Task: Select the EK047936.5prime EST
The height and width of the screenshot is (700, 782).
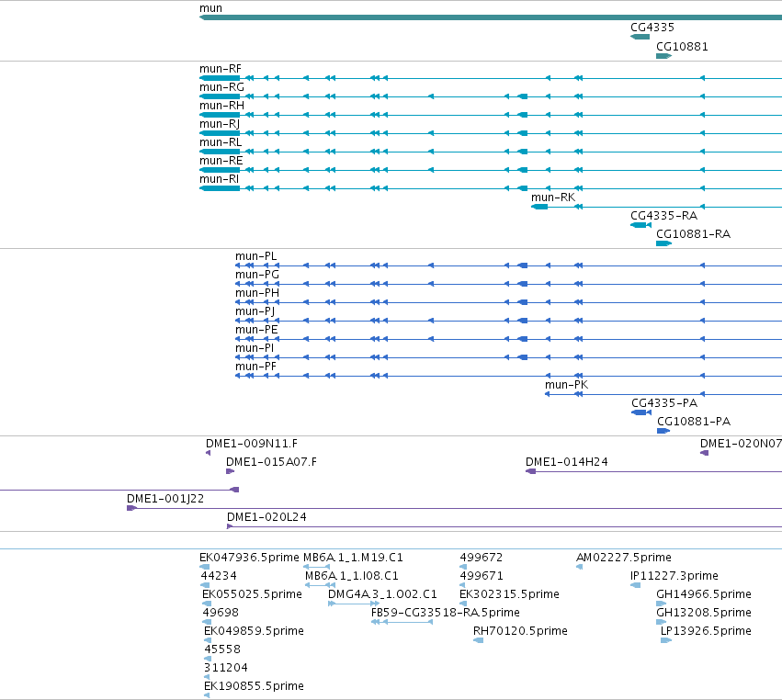Action: pos(205,567)
